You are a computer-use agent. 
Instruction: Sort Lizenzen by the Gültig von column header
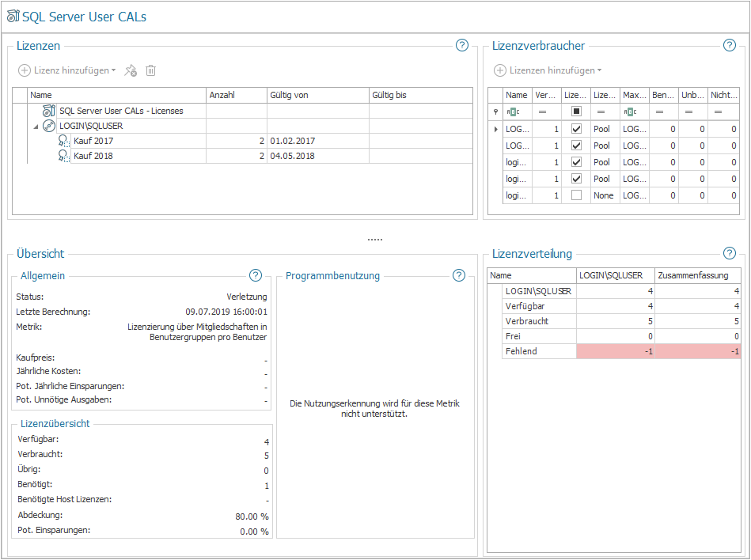[318, 95]
